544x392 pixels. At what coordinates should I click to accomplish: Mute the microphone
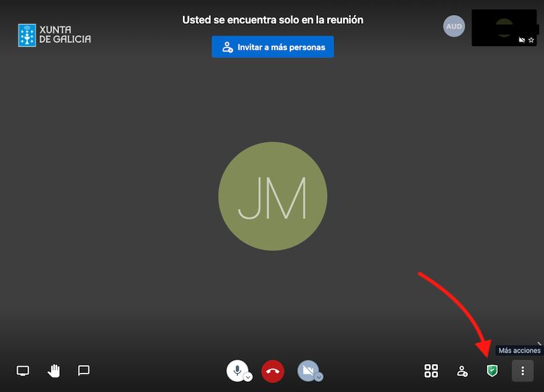click(237, 370)
